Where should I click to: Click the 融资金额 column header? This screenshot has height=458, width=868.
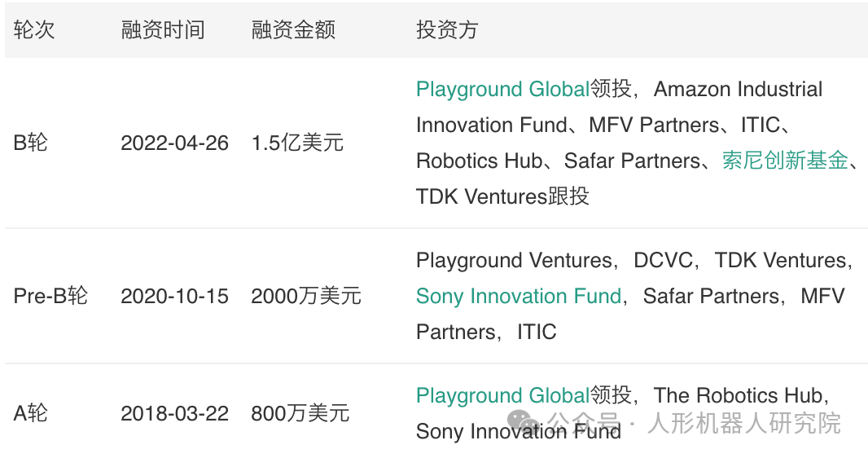tap(293, 30)
